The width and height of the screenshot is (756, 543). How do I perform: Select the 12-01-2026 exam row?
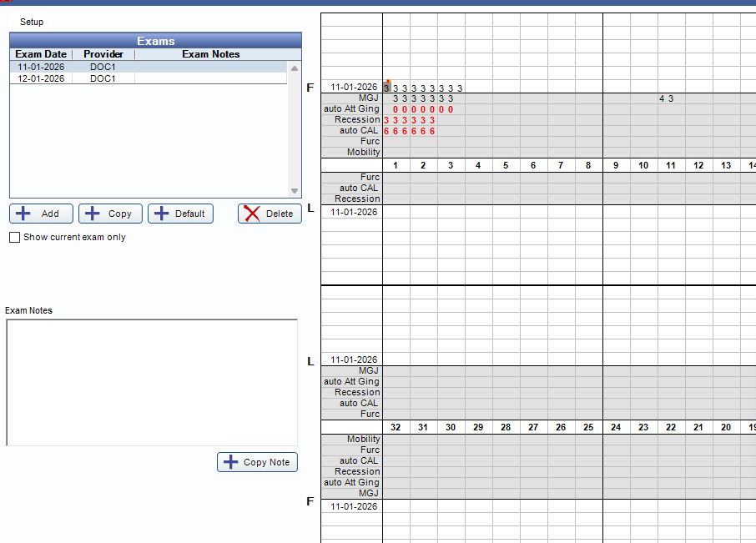tap(42, 78)
